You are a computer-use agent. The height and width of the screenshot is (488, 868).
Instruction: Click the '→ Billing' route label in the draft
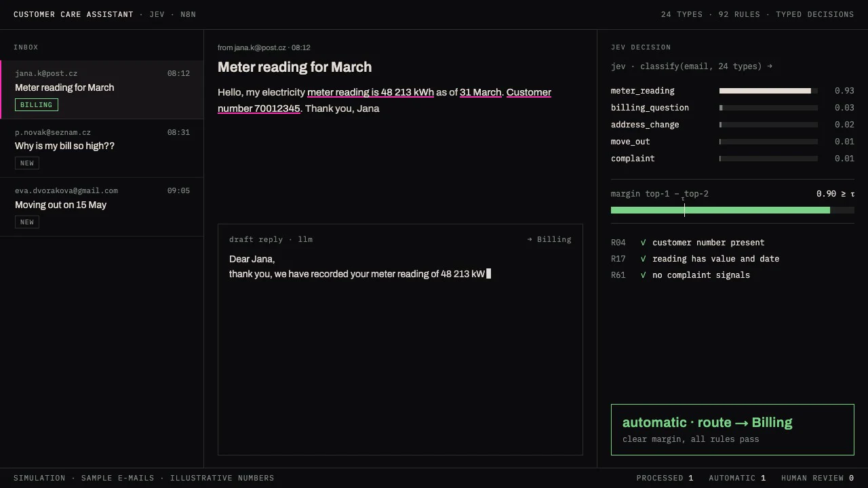coord(549,239)
